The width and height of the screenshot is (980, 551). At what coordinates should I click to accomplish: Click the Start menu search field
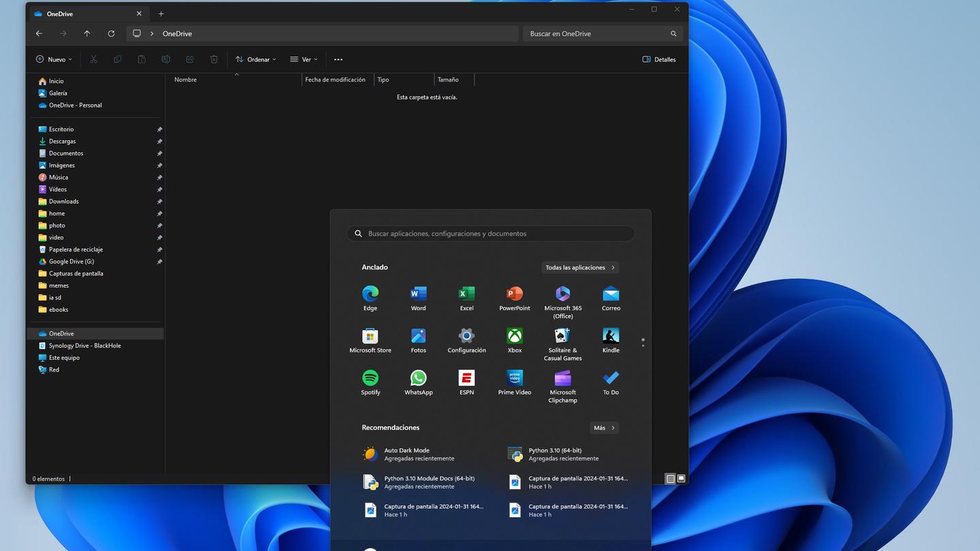click(x=490, y=233)
